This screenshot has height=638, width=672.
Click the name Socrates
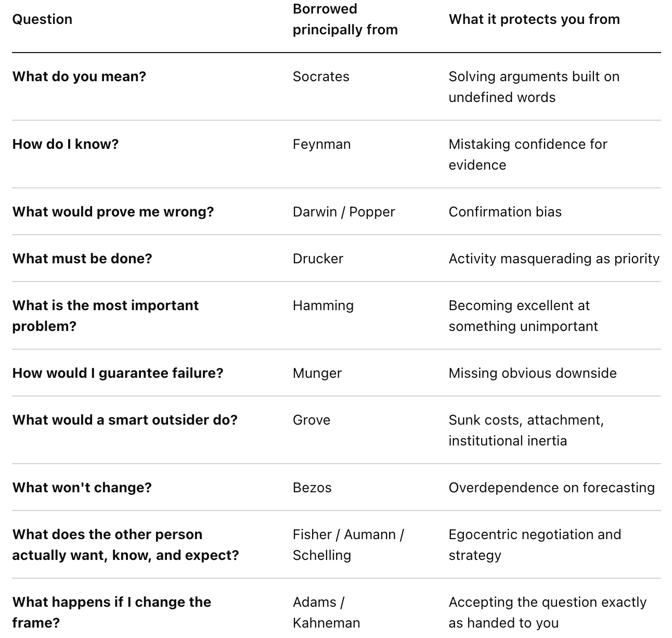coord(321,76)
